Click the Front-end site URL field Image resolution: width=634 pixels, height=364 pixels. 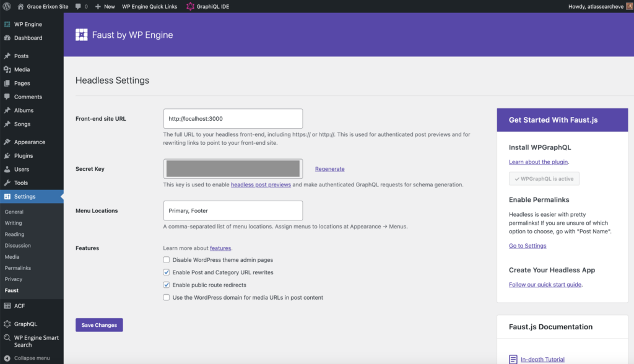[x=233, y=119]
